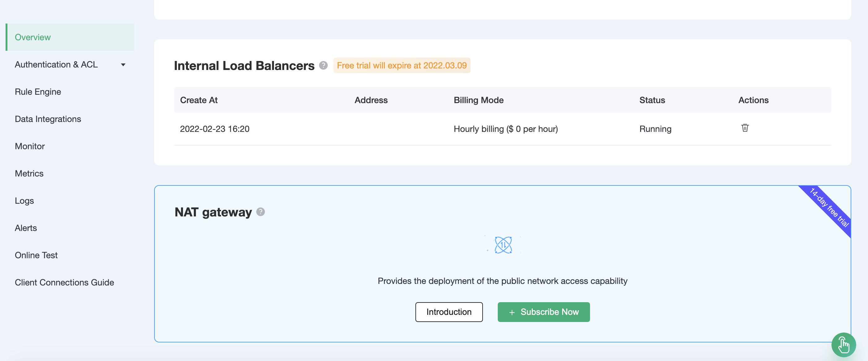Viewport: 868px width, 361px height.
Task: Click the Create At column header
Action: (x=199, y=100)
